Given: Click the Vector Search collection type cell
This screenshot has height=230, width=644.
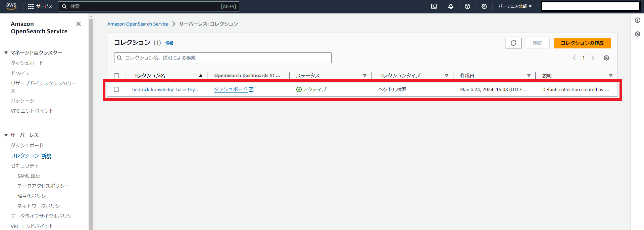Looking at the screenshot, I should pyautogui.click(x=392, y=89).
